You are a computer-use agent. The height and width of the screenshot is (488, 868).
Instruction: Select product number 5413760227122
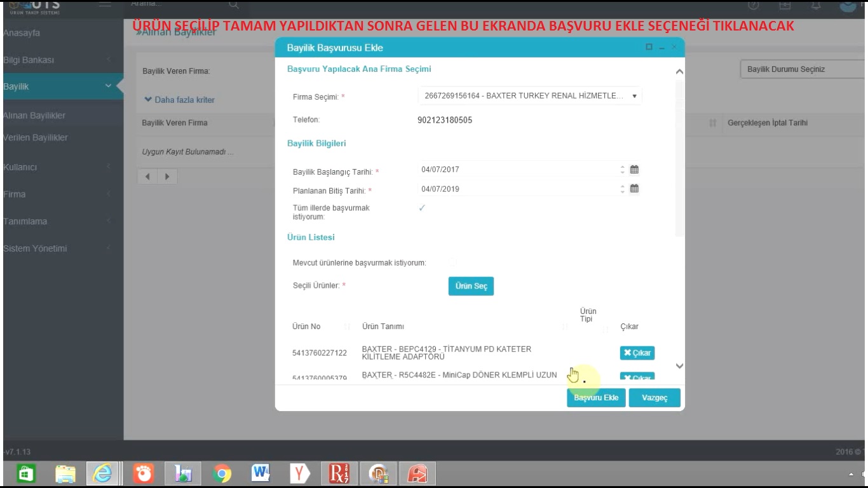click(x=320, y=353)
